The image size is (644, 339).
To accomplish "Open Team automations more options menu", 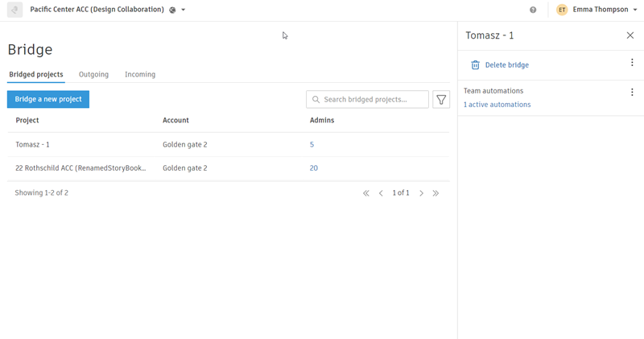I will point(632,93).
